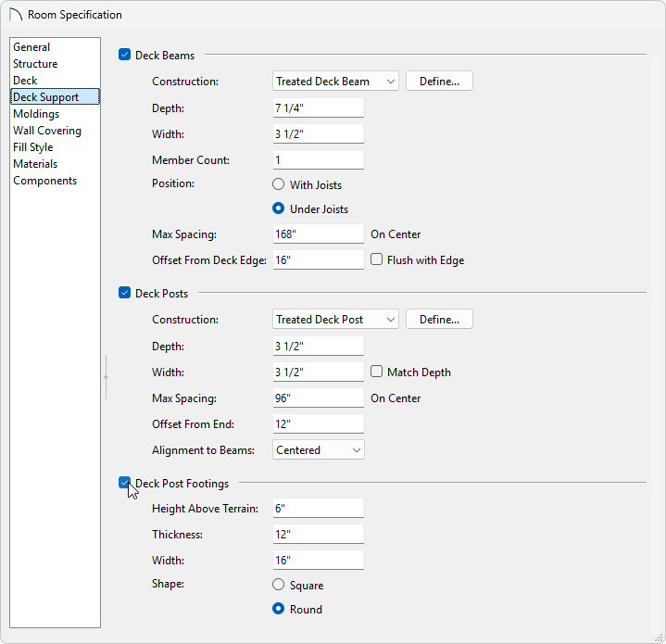Choose Square footing shape
Viewport: 666px width, 644px height.
click(x=278, y=585)
